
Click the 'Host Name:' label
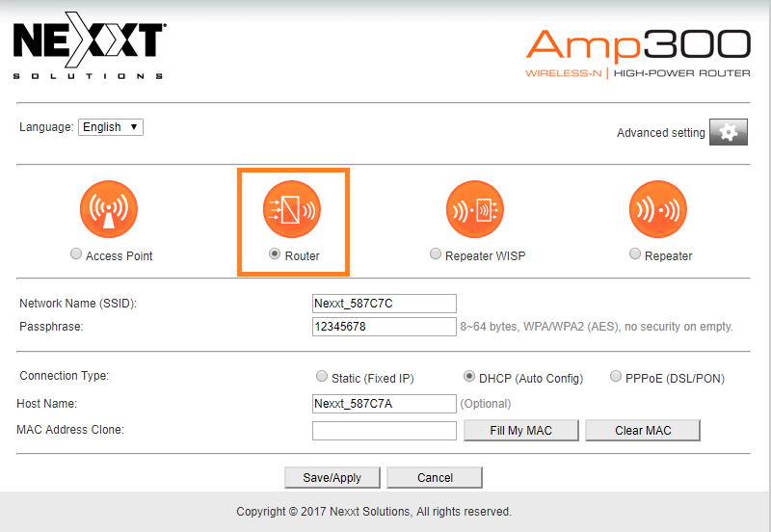[x=46, y=404]
